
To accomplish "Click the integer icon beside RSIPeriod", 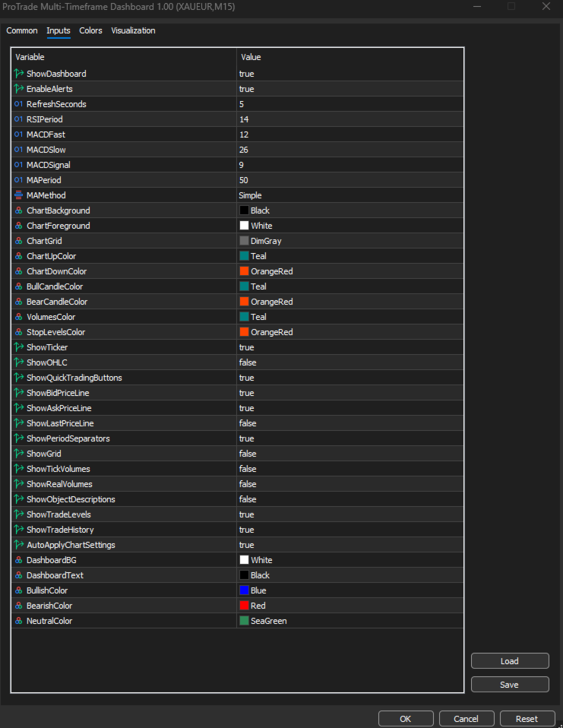I will [x=19, y=119].
